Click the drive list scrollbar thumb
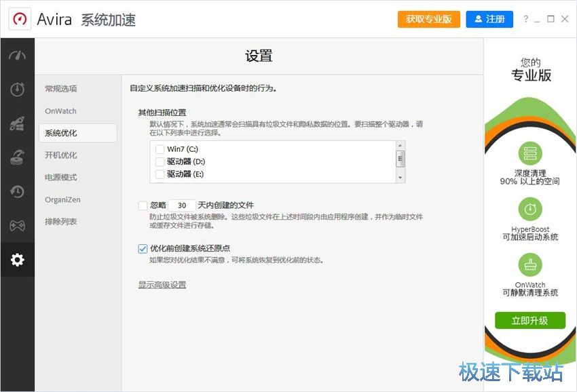 point(400,159)
